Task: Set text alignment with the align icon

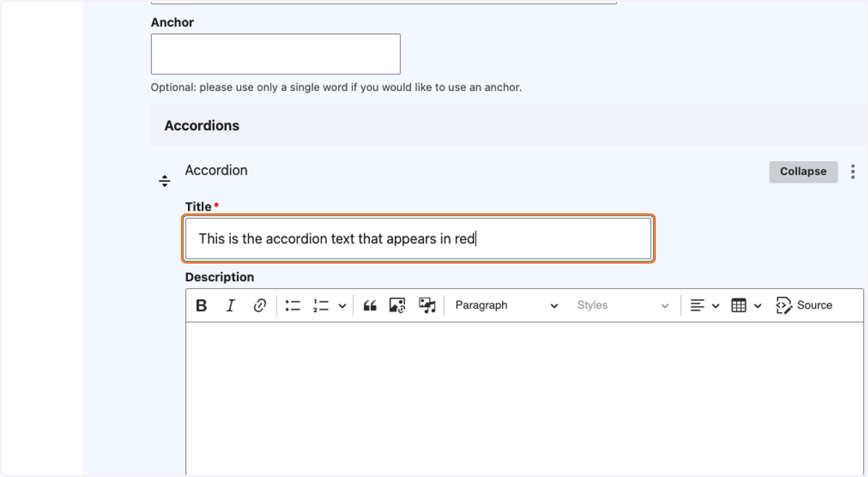Action: tap(697, 306)
